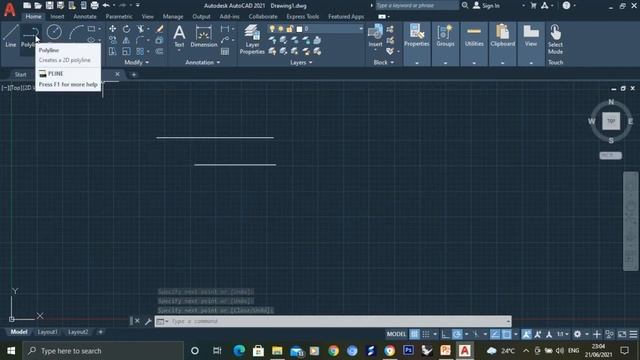Open the Start drawing tab
640x360 pixels.
[x=20, y=75]
